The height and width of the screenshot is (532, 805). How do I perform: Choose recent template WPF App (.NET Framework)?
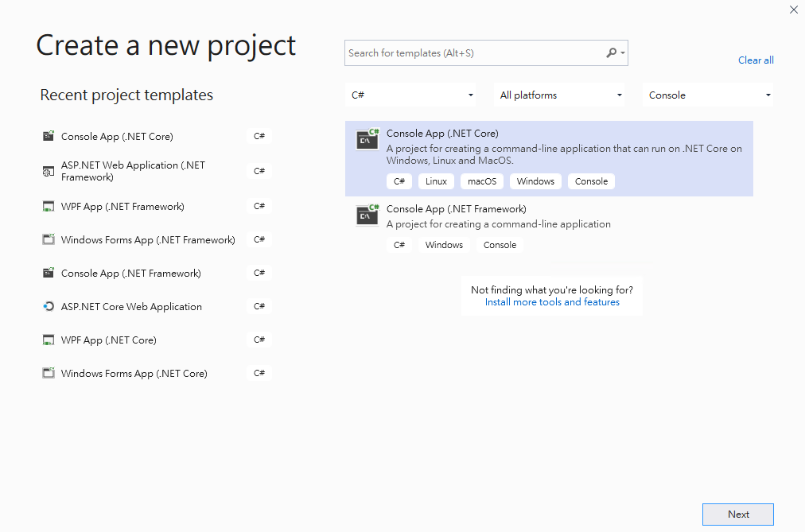click(157, 206)
